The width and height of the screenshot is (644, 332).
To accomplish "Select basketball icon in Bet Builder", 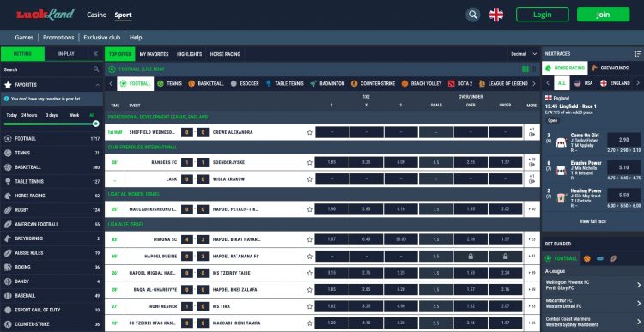I will click(x=587, y=258).
